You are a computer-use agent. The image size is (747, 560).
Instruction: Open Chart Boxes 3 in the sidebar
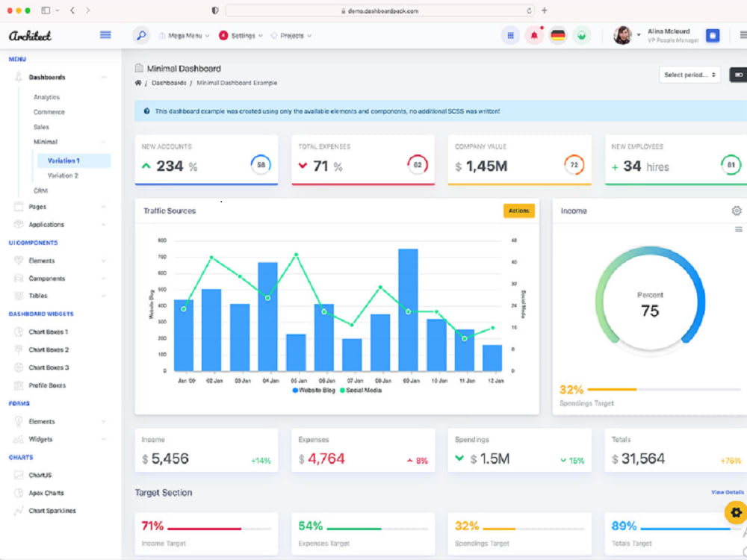(x=49, y=367)
